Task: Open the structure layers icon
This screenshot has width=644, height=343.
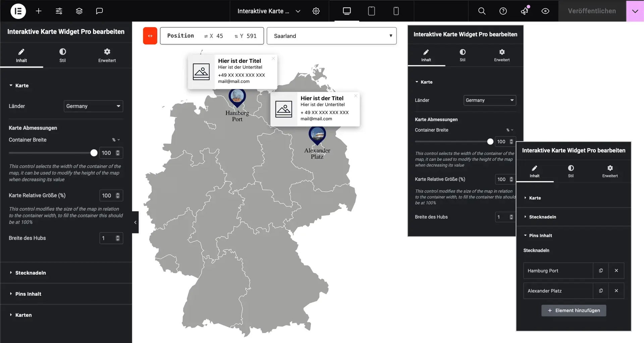Action: click(79, 11)
